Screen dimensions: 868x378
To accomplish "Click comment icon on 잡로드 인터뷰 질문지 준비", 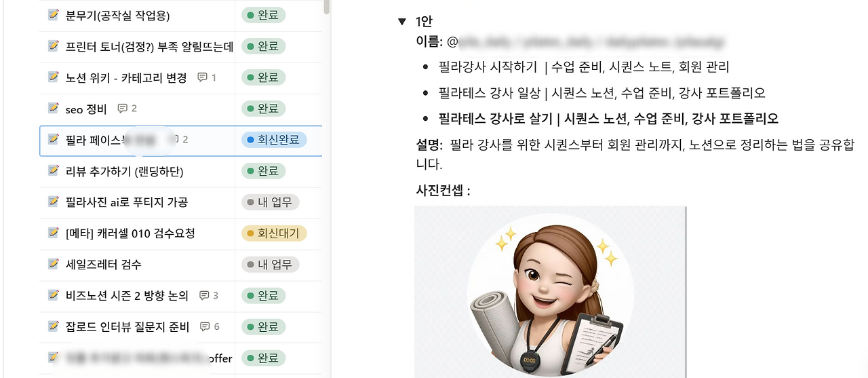I will (205, 327).
